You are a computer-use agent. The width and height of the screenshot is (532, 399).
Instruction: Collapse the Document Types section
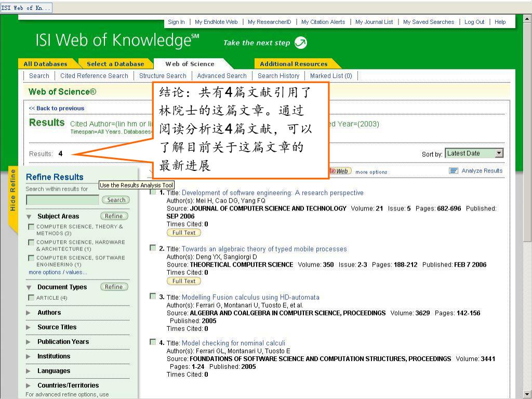pos(29,287)
